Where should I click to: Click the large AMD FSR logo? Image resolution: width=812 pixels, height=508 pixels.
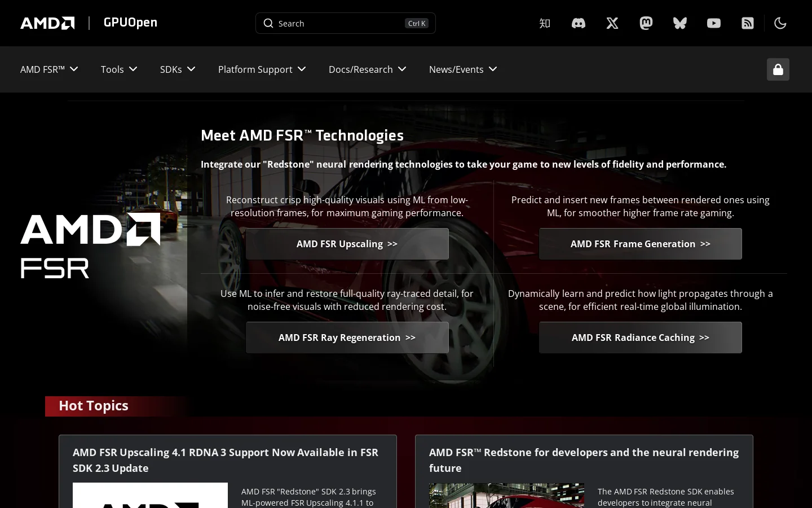(x=90, y=246)
